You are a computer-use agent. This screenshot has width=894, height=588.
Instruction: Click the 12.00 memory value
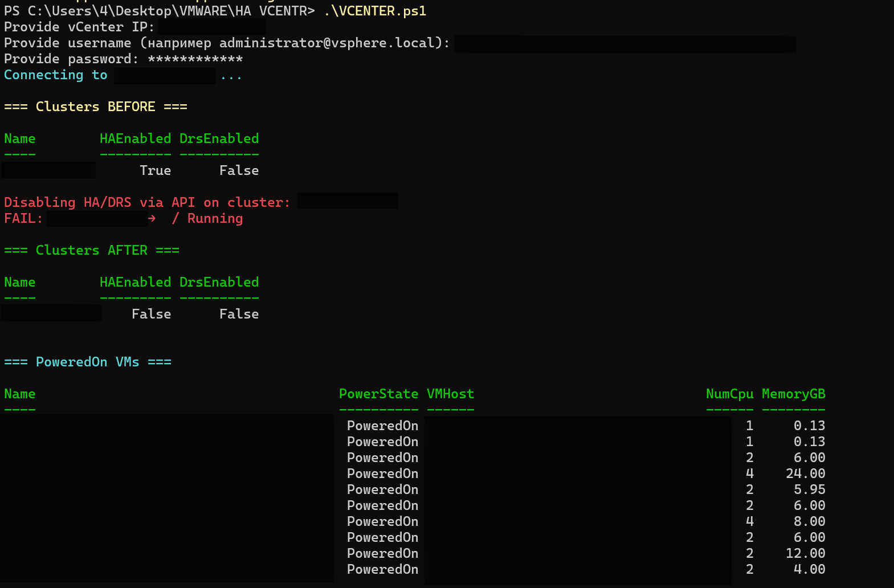[x=805, y=554]
